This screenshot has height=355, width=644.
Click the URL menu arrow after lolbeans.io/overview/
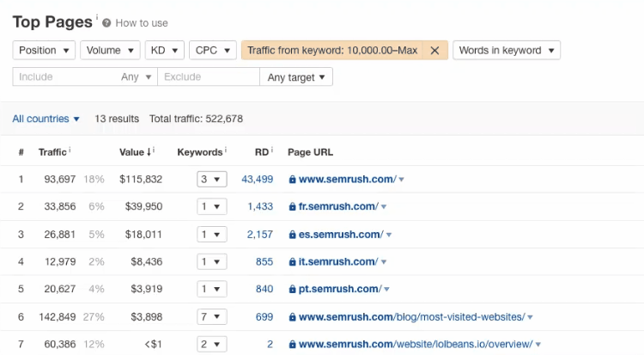[538, 345]
